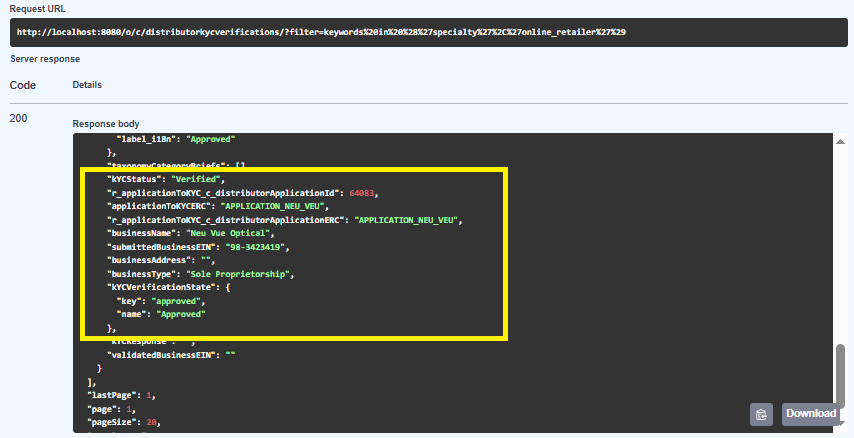Viewport: 854px width, 438px height.
Task: Click the response body scroll-up arrow
Action: [x=840, y=142]
